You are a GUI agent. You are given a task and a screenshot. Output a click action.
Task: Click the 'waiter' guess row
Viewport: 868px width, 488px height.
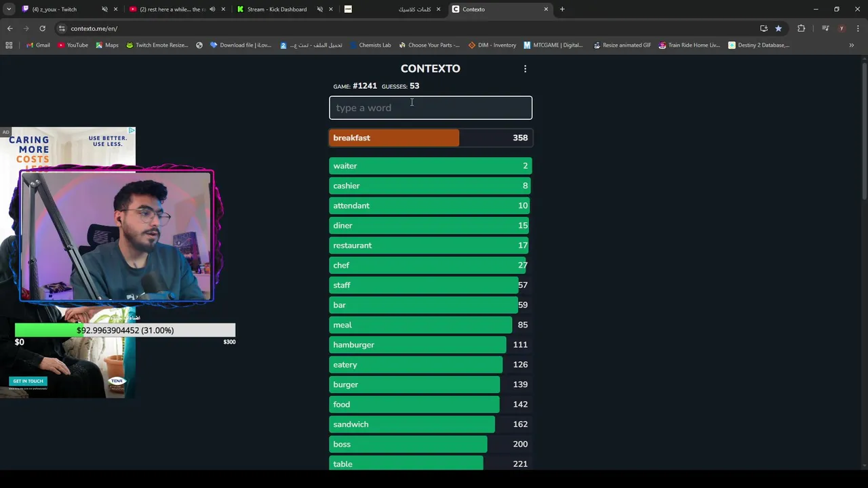pyautogui.click(x=431, y=165)
